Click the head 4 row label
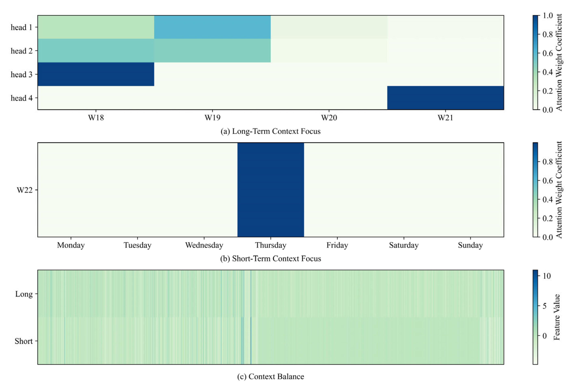Image resolution: width=574 pixels, height=392 pixels. pos(22,98)
